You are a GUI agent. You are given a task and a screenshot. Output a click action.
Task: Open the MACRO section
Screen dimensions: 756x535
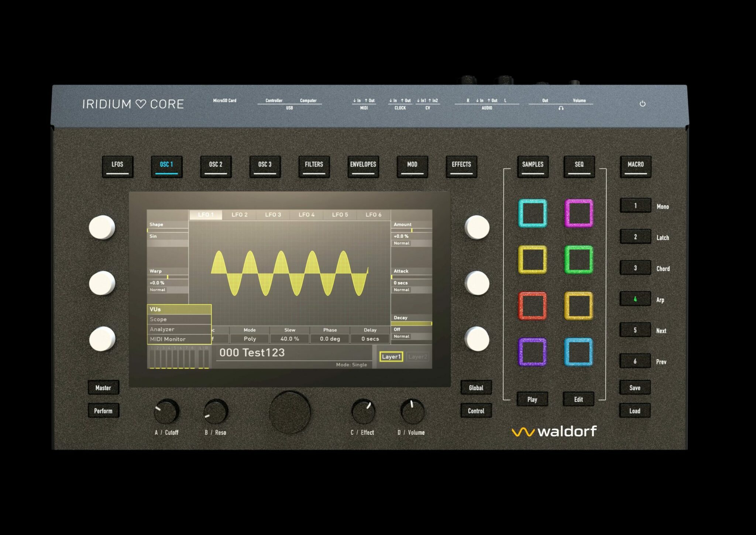coord(636,167)
